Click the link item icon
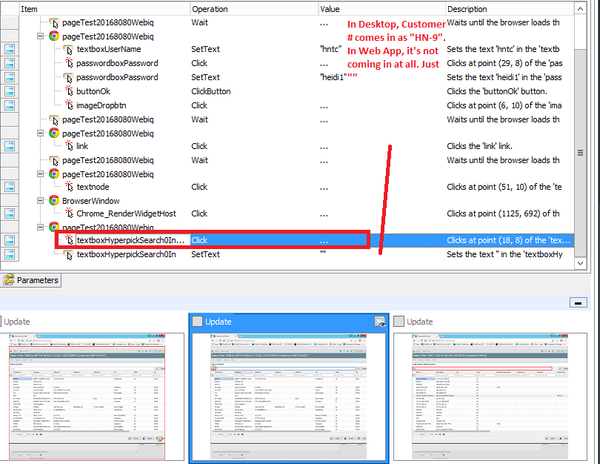Screen dimensions: 600x464 click(68, 146)
